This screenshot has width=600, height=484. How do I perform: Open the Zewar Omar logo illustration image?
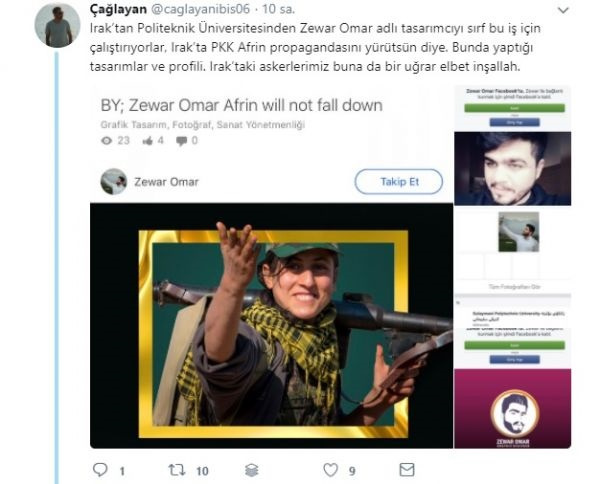[x=512, y=408]
